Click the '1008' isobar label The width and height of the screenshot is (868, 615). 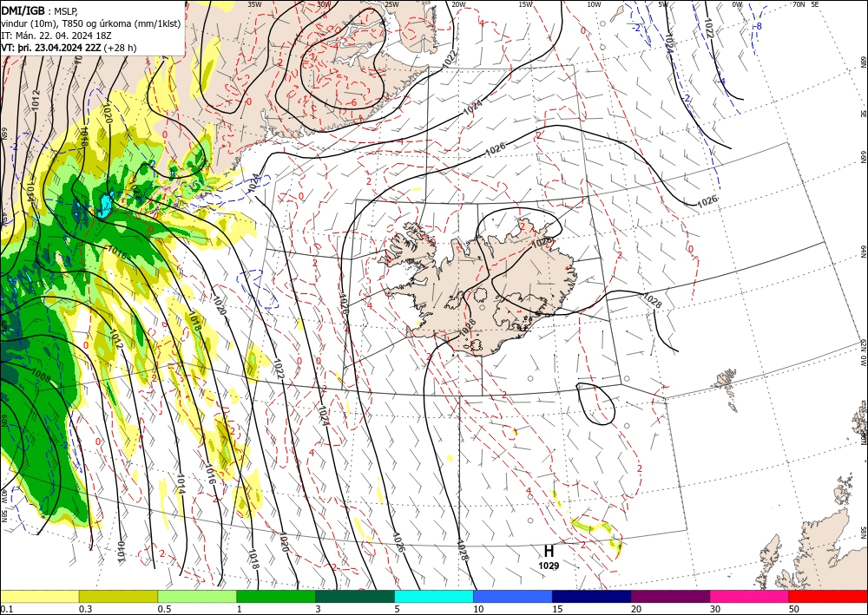42,377
